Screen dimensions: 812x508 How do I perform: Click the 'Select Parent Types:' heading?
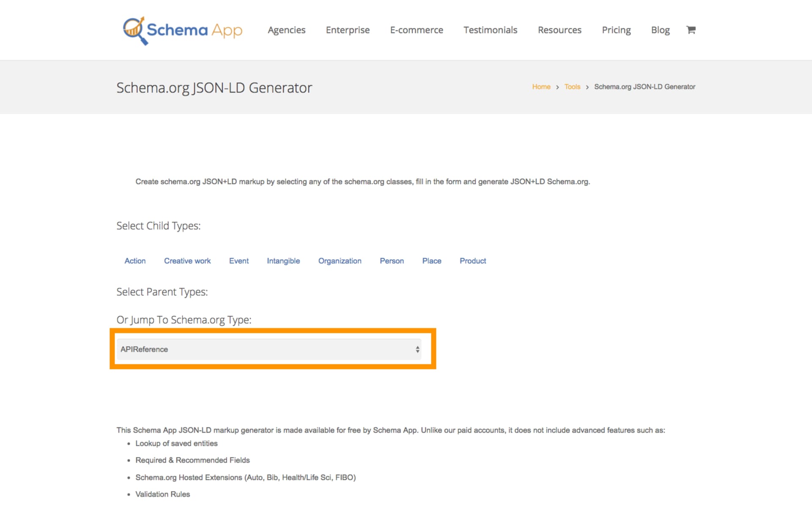click(x=162, y=292)
